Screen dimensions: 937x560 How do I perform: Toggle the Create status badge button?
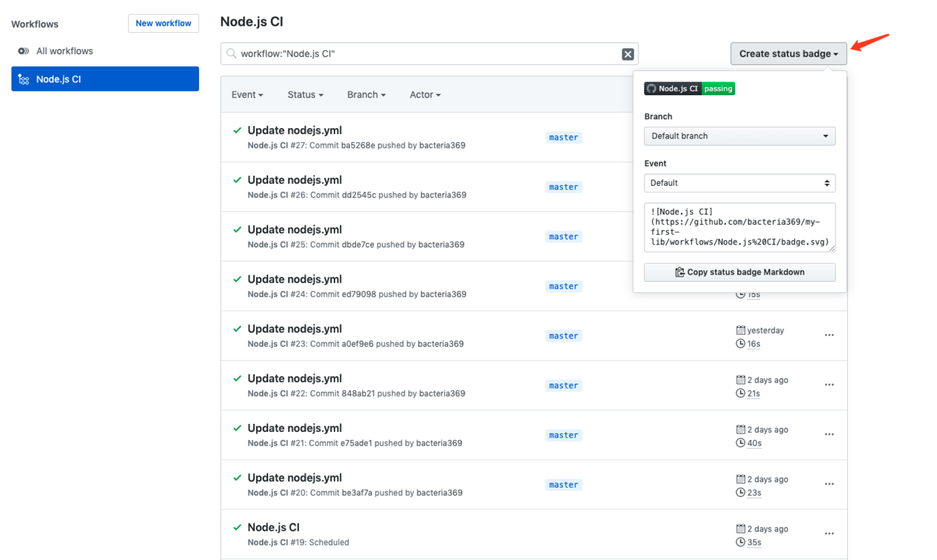(x=788, y=53)
